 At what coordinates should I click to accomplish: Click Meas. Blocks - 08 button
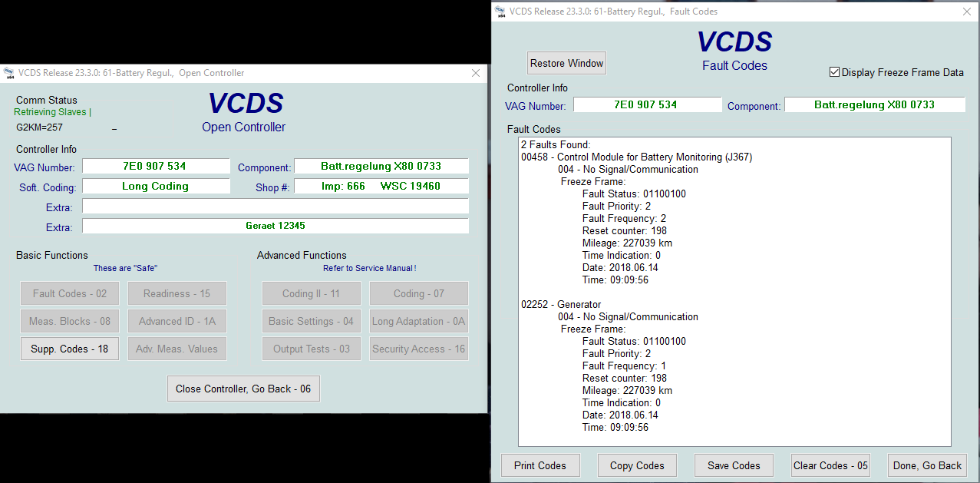click(70, 321)
